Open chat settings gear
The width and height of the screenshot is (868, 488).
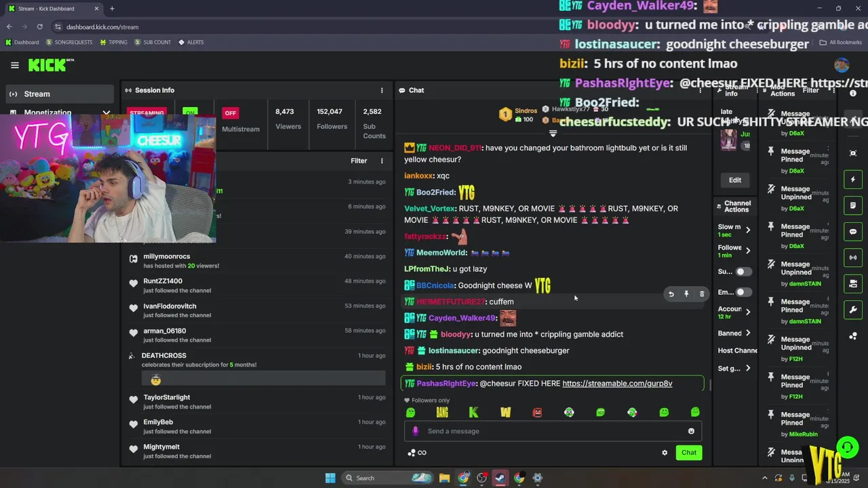point(665,453)
